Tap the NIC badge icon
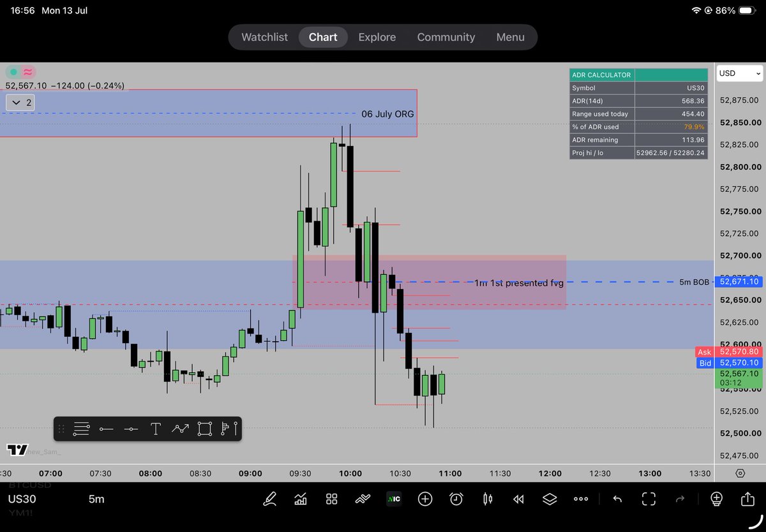This screenshot has height=532, width=766. (394, 499)
